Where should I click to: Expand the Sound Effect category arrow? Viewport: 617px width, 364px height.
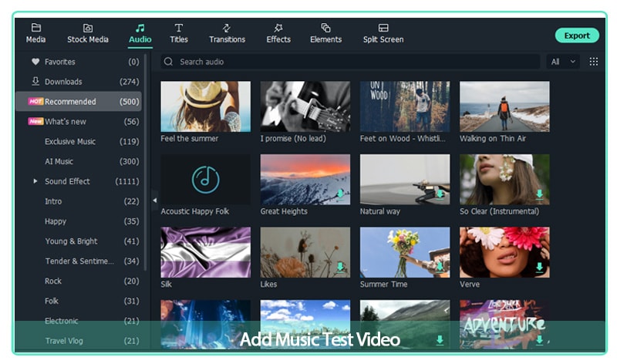pos(35,181)
